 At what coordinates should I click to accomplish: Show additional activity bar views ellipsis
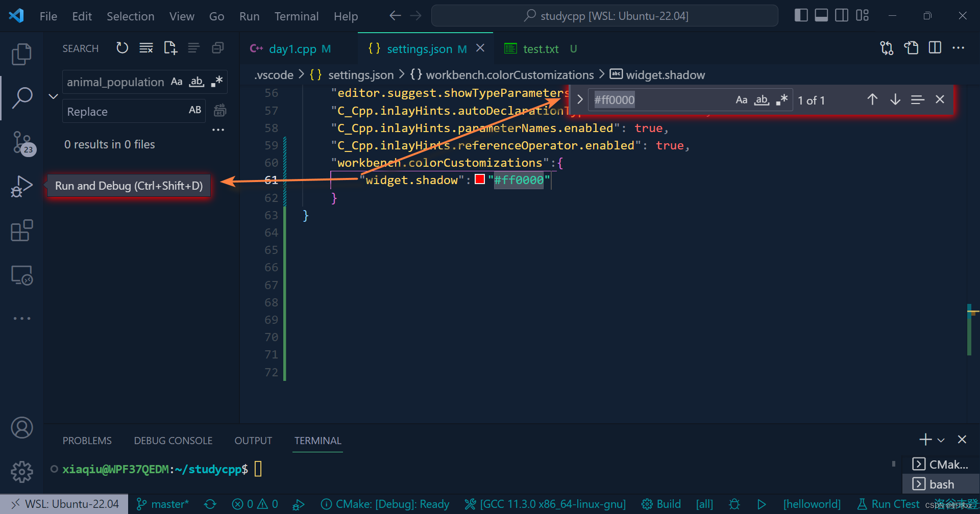[21, 318]
